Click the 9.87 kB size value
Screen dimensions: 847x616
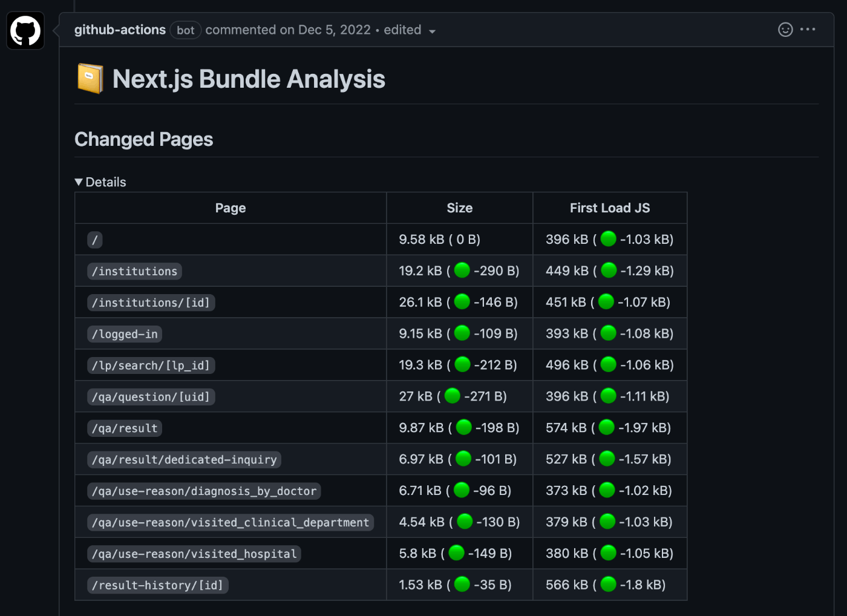(x=421, y=428)
